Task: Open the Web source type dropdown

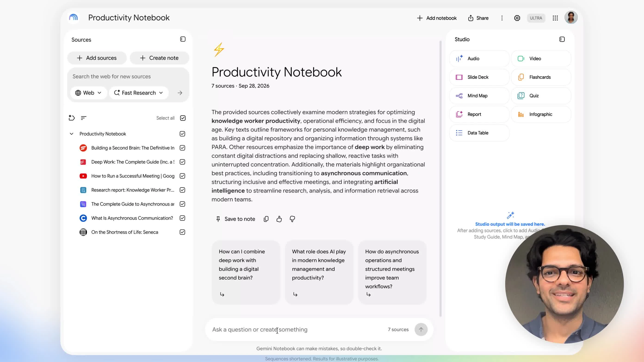Action: [x=89, y=93]
